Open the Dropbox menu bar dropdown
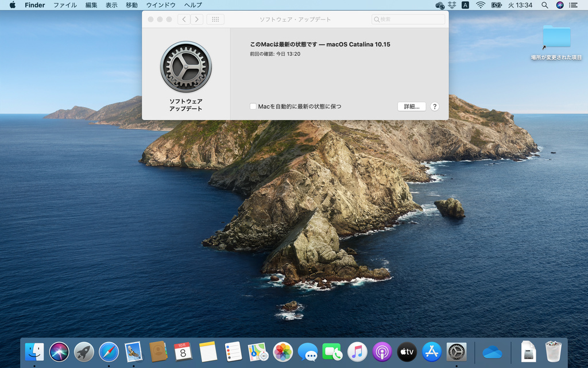This screenshot has height=368, width=588. pyautogui.click(x=452, y=5)
